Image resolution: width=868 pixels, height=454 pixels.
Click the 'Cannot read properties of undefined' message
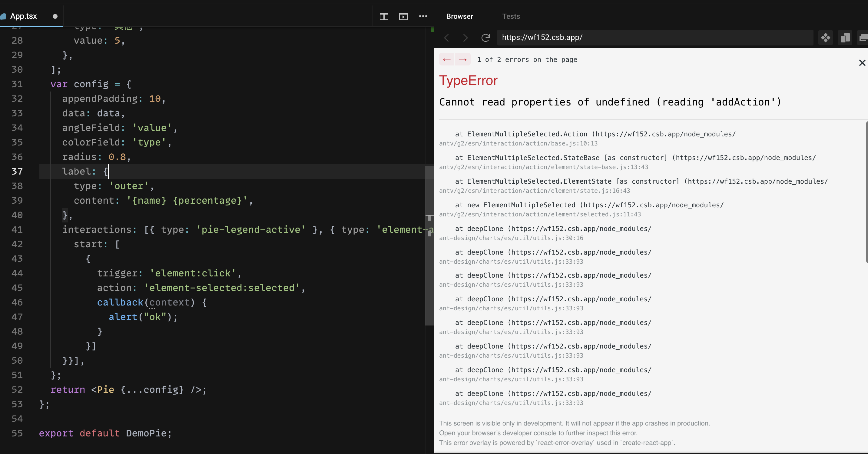point(610,102)
